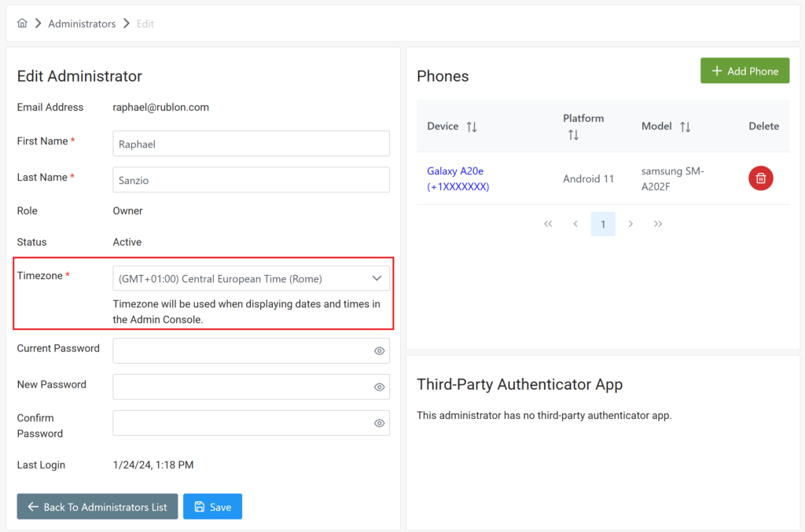The image size is (805, 532).
Task: Reveal the Current Password field contents
Action: 378,350
